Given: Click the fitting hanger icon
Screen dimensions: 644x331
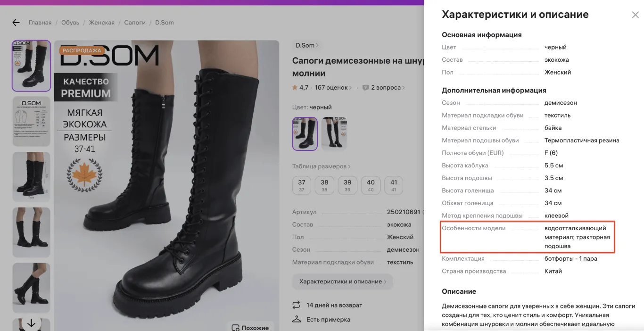Looking at the screenshot, I should pyautogui.click(x=297, y=319).
